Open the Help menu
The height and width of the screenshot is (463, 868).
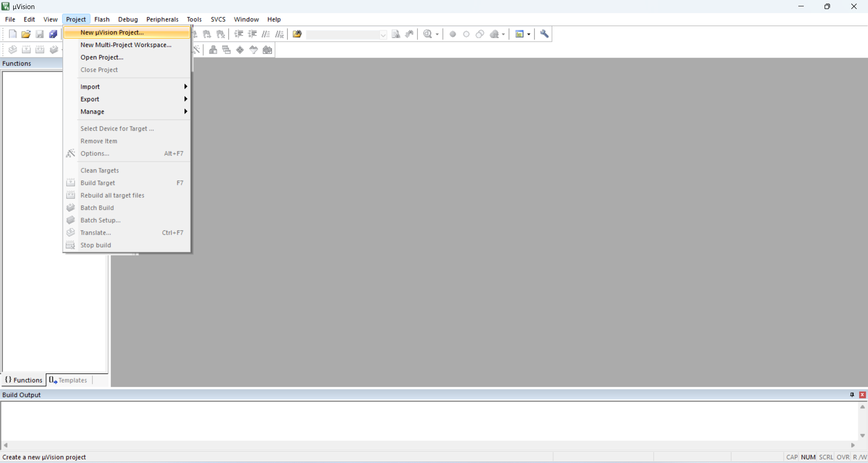point(274,19)
